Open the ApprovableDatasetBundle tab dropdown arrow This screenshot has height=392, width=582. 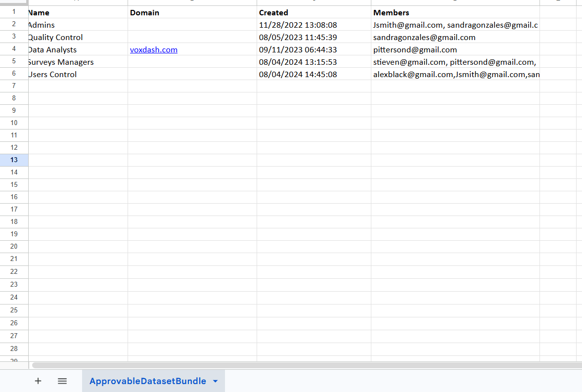215,381
